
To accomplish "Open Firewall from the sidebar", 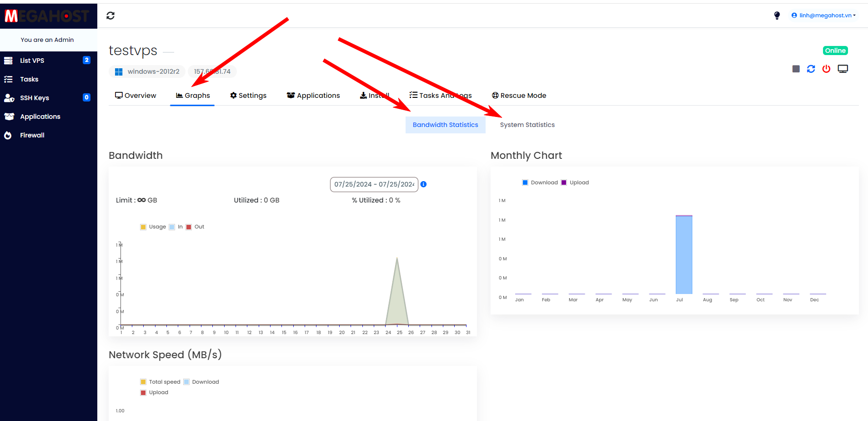I will pos(32,135).
